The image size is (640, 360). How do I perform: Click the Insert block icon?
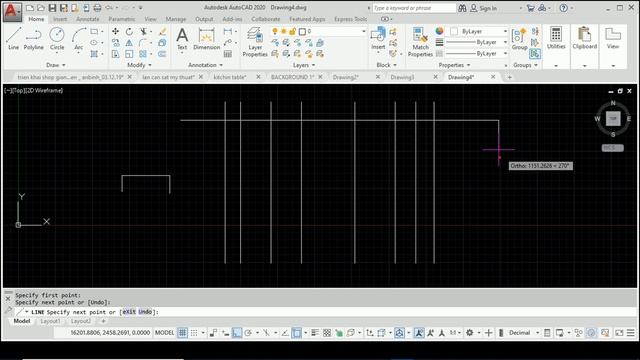click(x=378, y=39)
